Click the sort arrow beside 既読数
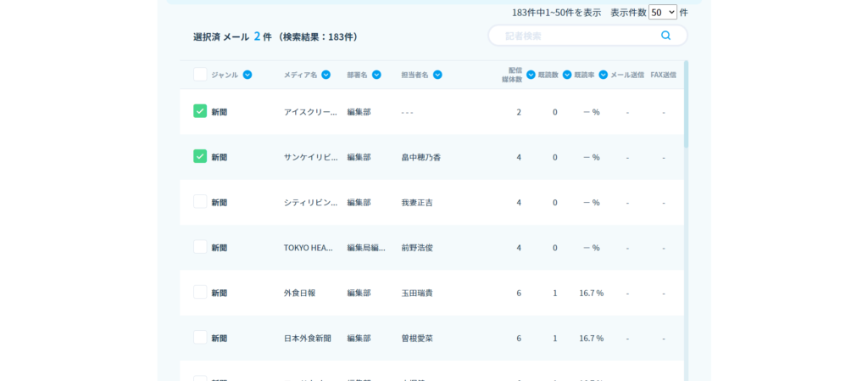This screenshot has height=381, width=868. click(x=567, y=75)
